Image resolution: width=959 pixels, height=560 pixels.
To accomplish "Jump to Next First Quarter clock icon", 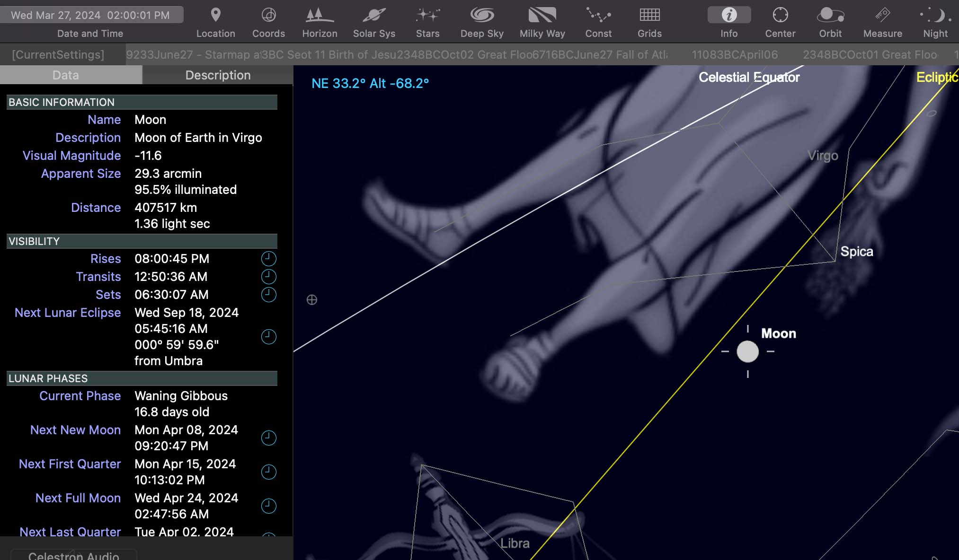I will (268, 472).
